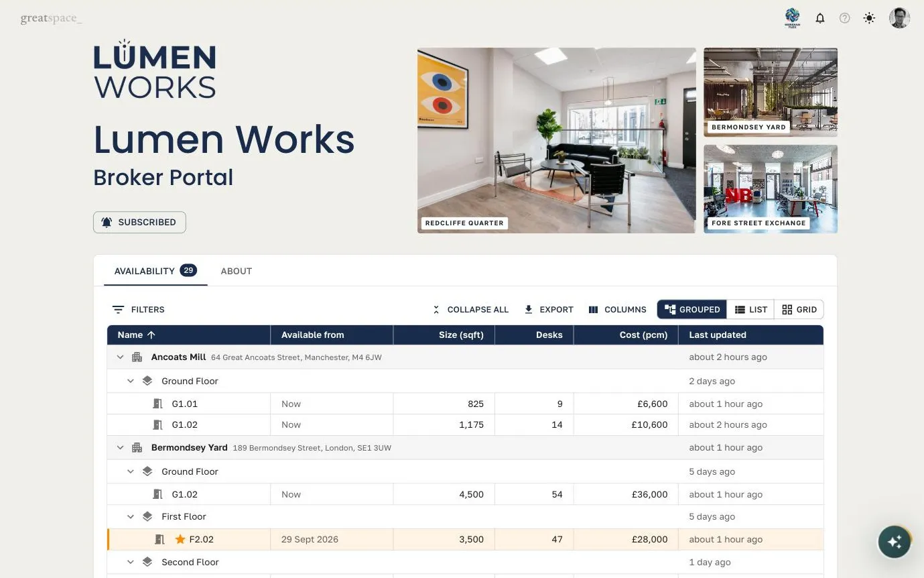Viewport: 924px width, 578px height.
Task: Open the notifications bell icon
Action: (819, 18)
